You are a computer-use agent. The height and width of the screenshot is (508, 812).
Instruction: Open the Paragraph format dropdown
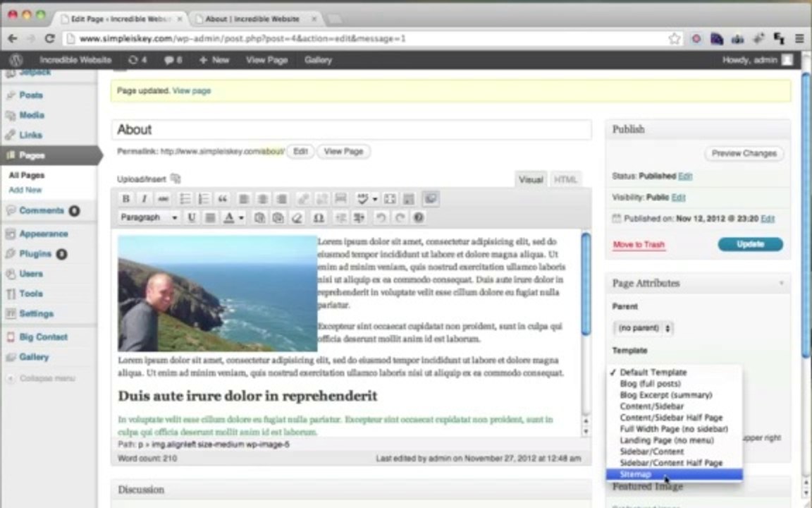coord(149,217)
